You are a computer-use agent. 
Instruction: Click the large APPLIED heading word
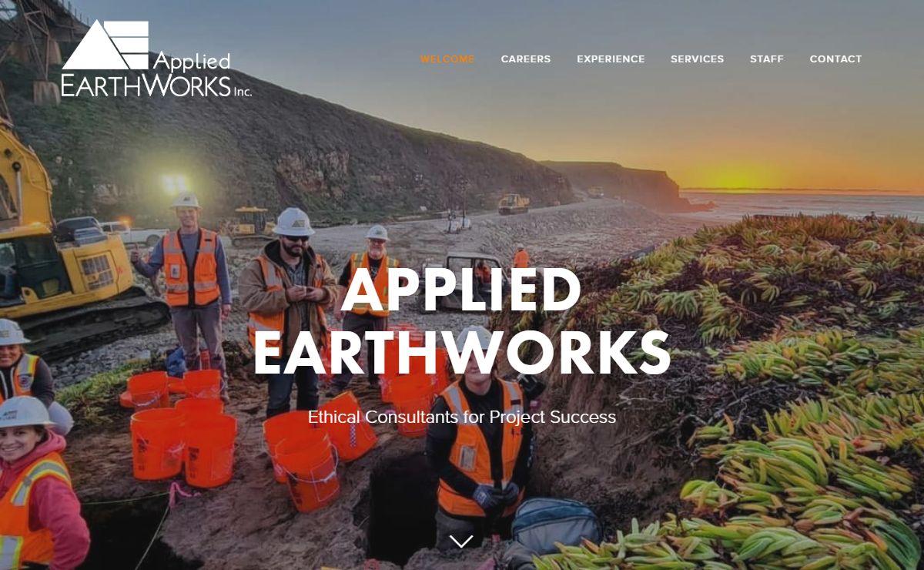pyautogui.click(x=461, y=290)
